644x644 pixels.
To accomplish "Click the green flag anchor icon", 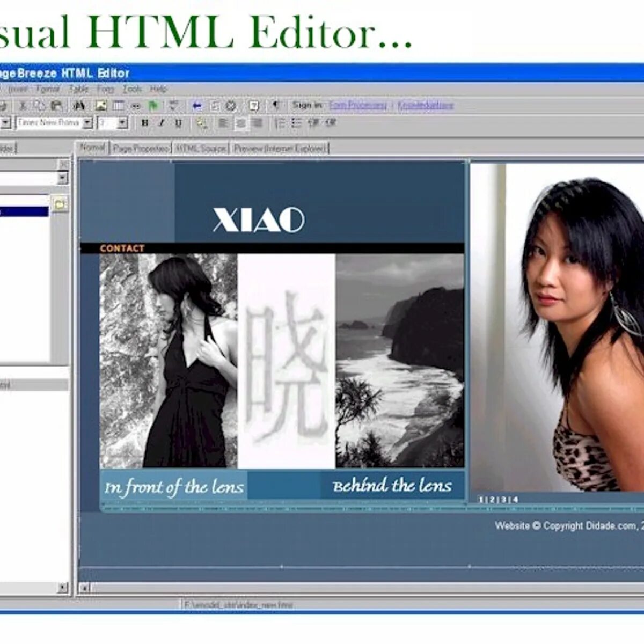I will tap(153, 106).
